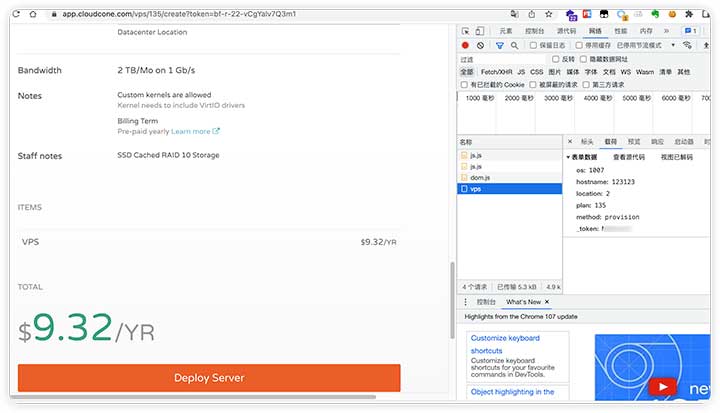Image resolution: width=720 pixels, height=413 pixels.
Task: Click the 过滤 filter input field
Action: [x=503, y=59]
